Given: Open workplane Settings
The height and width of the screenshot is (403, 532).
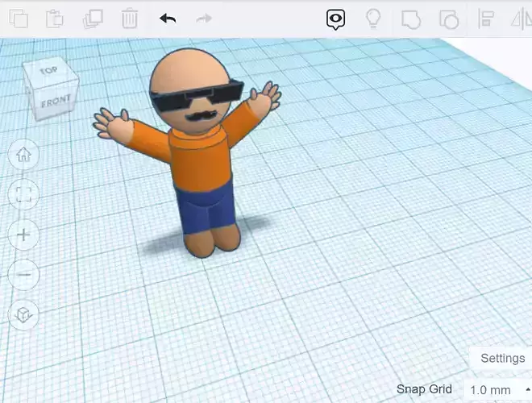Looking at the screenshot, I should point(502,358).
